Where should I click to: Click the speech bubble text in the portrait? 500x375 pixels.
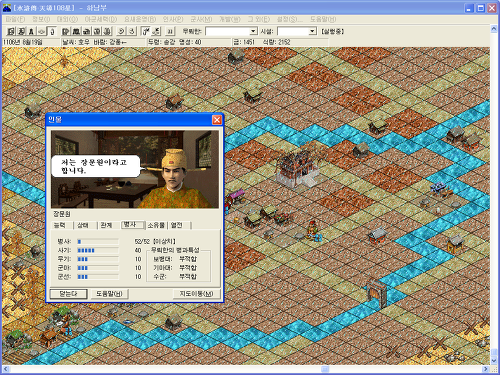pyautogui.click(x=93, y=166)
